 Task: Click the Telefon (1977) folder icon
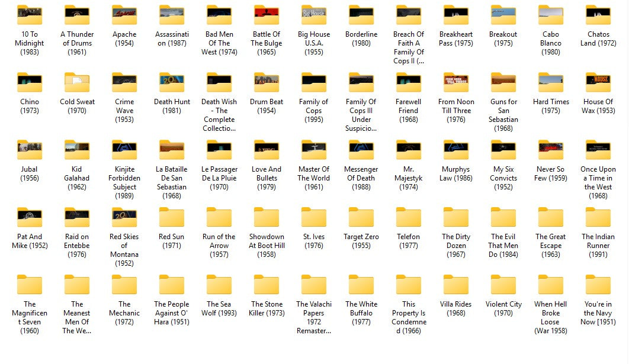pos(408,217)
